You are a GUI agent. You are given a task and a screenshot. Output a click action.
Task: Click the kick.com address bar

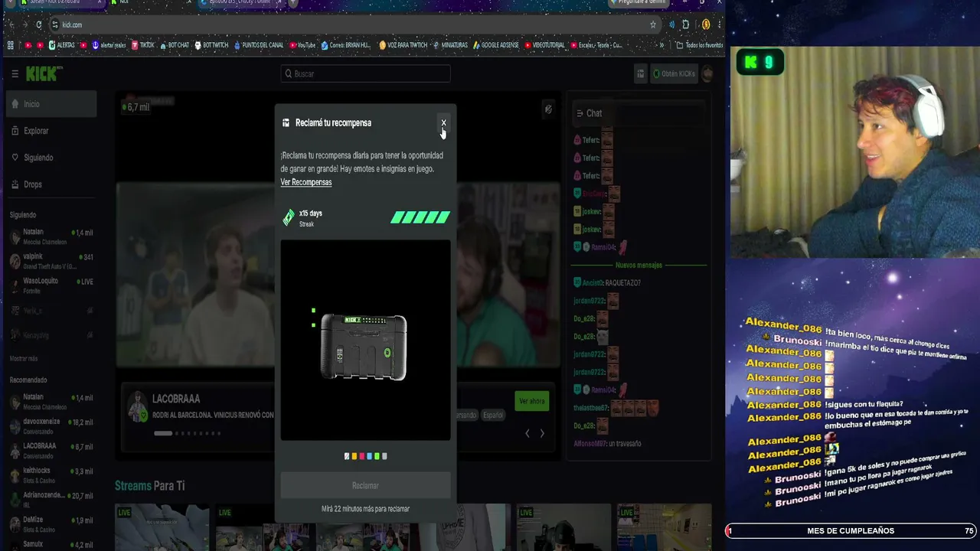click(352, 24)
